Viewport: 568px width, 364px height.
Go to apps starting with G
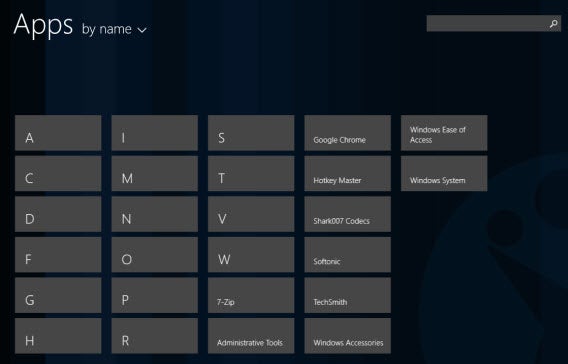pyautogui.click(x=58, y=295)
